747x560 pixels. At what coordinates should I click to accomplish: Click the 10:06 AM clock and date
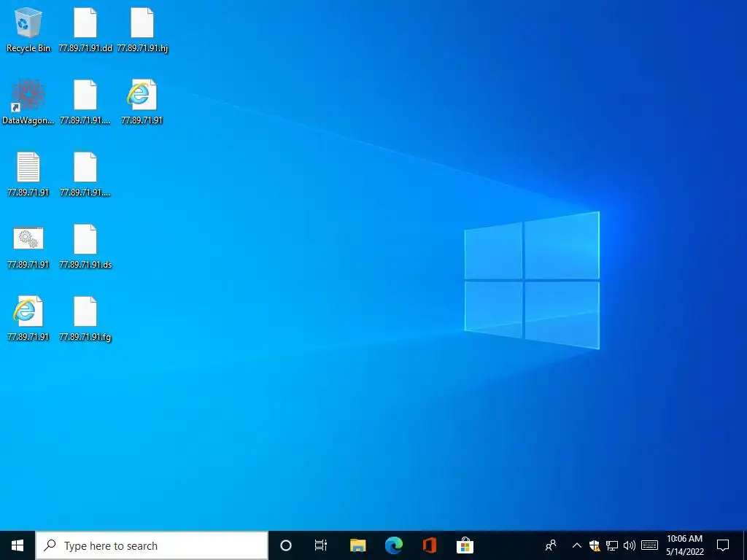(x=684, y=545)
